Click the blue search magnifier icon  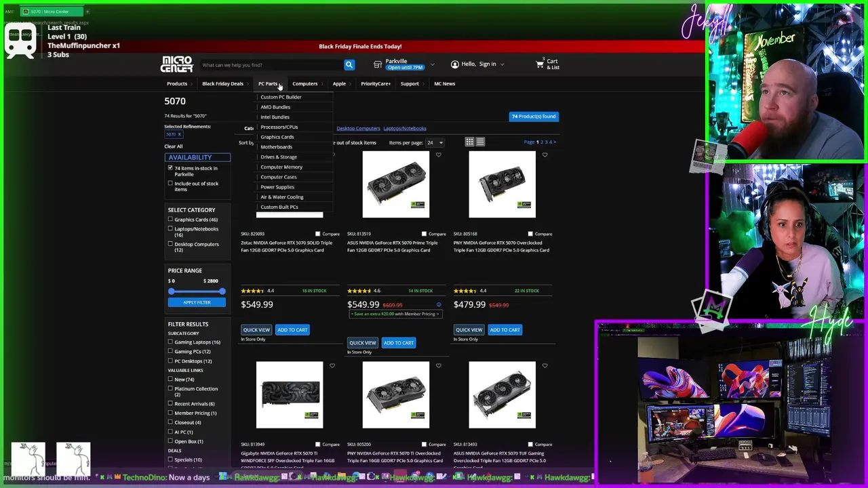[349, 64]
